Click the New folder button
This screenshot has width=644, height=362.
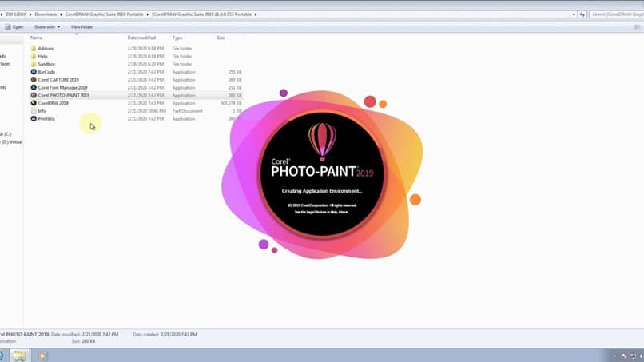[82, 27]
